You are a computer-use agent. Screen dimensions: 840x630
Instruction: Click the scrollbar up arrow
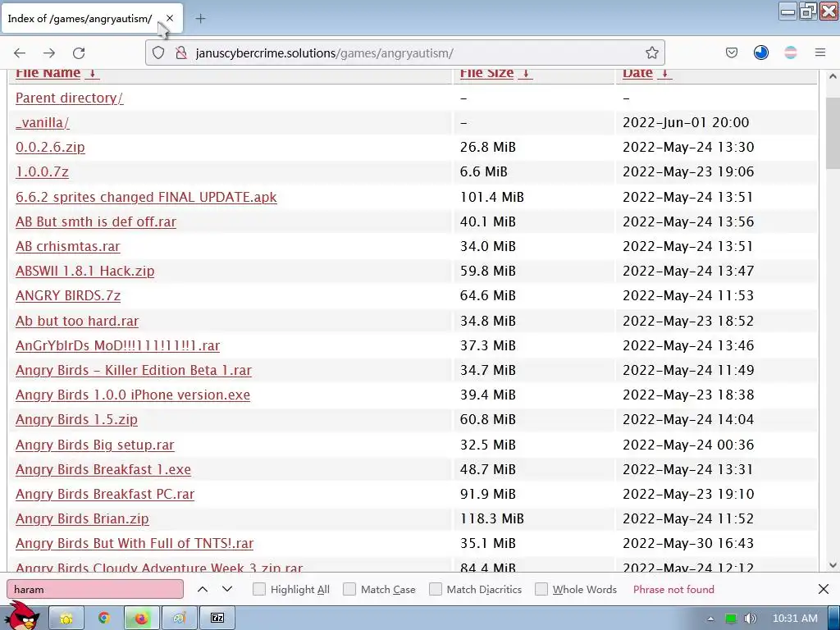833,76
